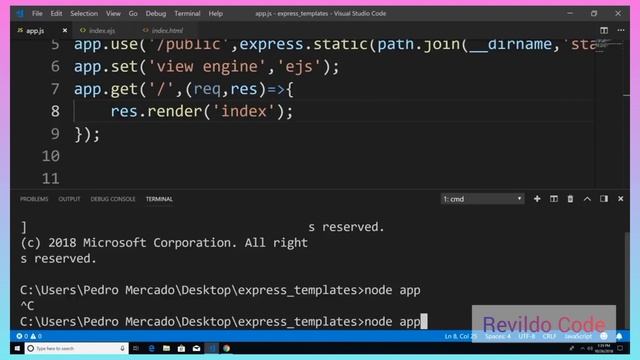Close the app.js tab
The image size is (640, 360).
pos(64,30)
